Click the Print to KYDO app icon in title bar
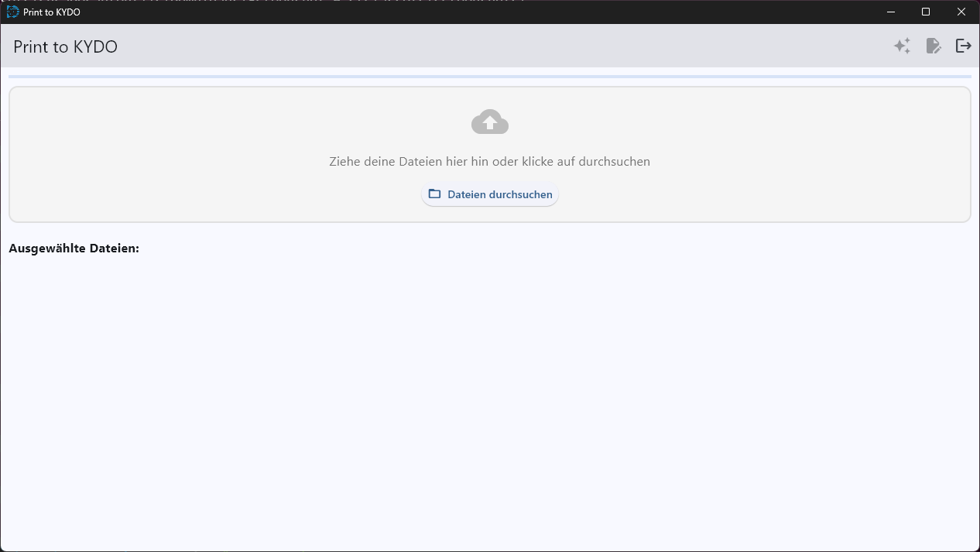980x552 pixels. [x=12, y=12]
